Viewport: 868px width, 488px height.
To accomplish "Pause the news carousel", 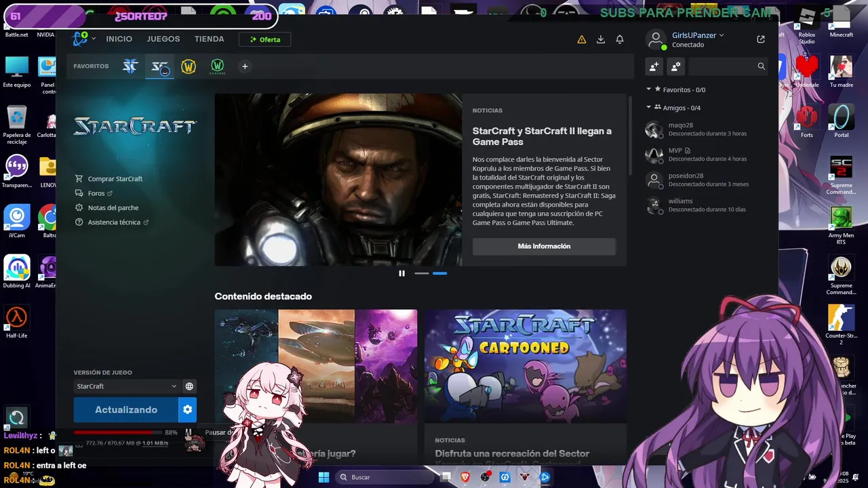I will (401, 273).
